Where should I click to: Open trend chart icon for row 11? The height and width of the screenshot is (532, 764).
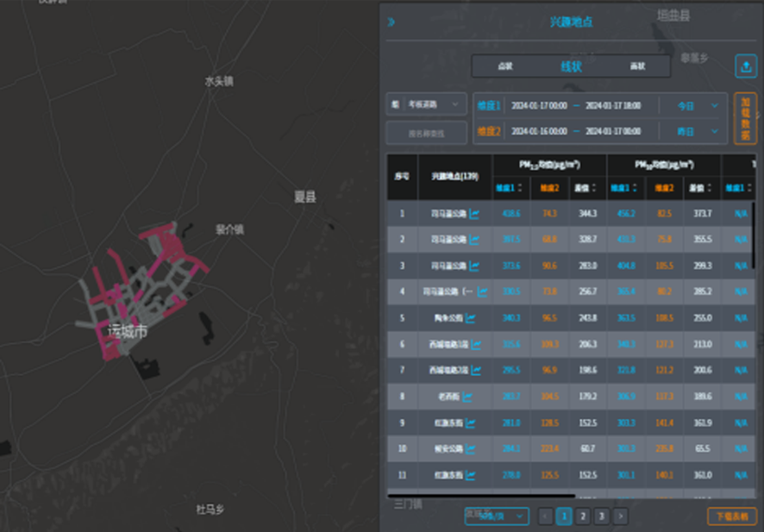click(x=471, y=475)
